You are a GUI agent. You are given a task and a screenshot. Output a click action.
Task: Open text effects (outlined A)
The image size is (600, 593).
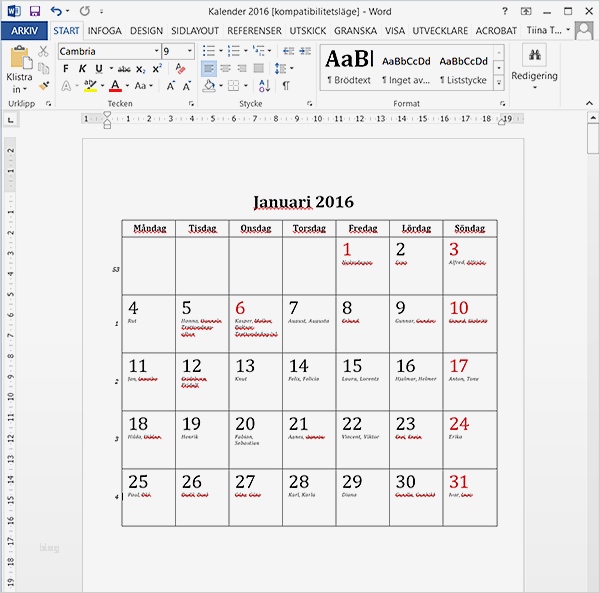(66, 86)
